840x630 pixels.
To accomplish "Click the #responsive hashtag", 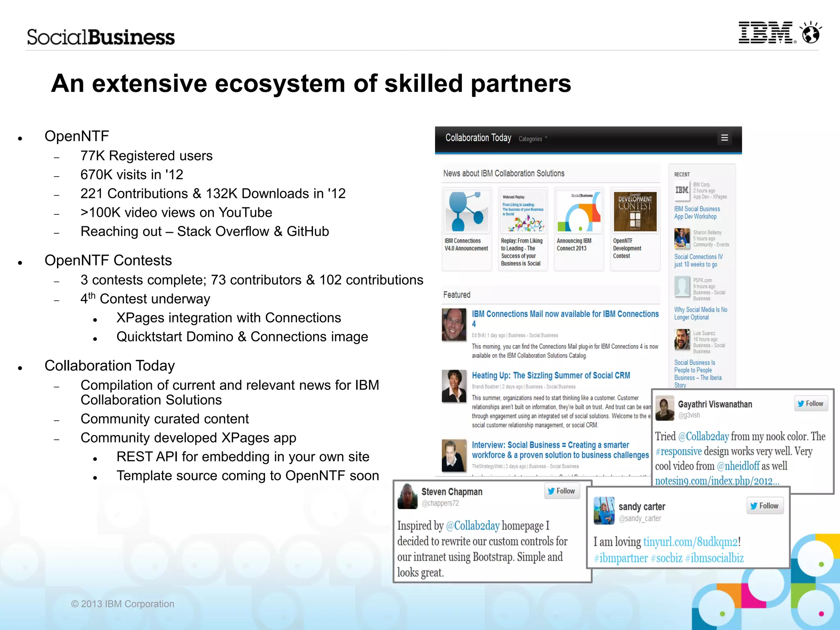I will (x=678, y=451).
